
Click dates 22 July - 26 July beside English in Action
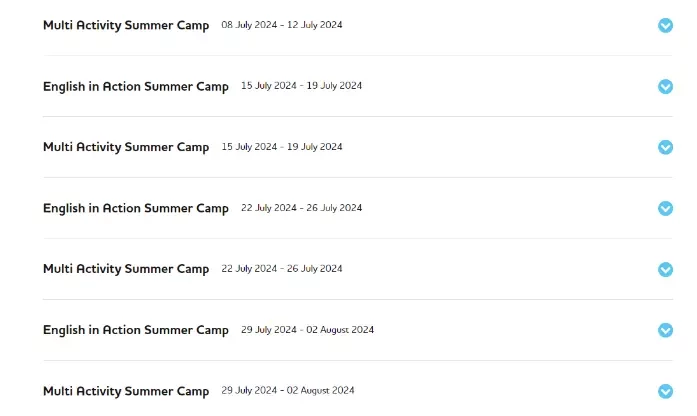301,208
